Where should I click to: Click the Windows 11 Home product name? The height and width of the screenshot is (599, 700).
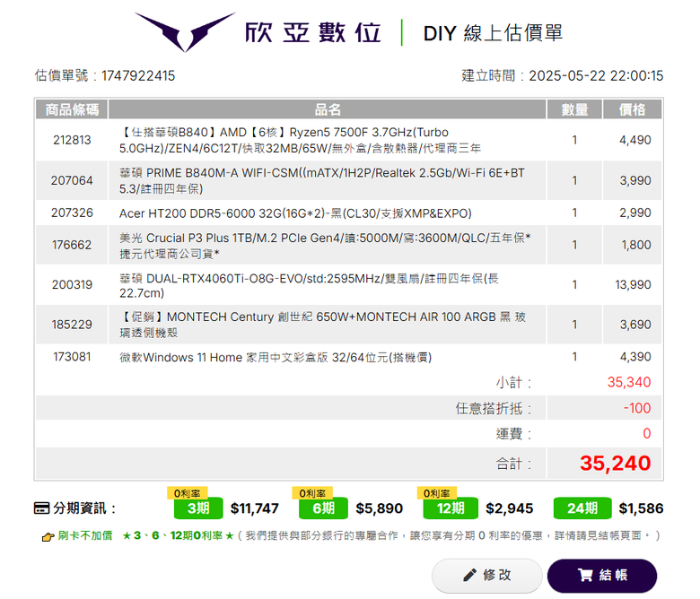point(276,357)
